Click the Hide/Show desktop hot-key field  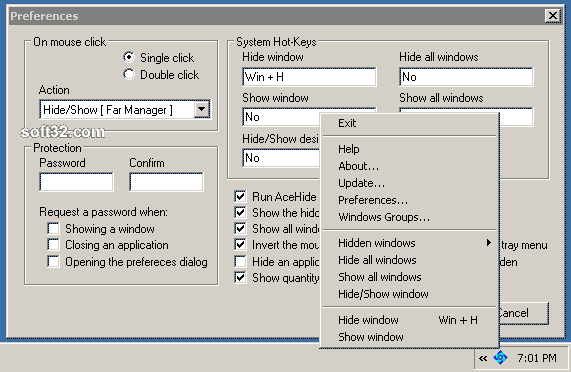coord(281,158)
